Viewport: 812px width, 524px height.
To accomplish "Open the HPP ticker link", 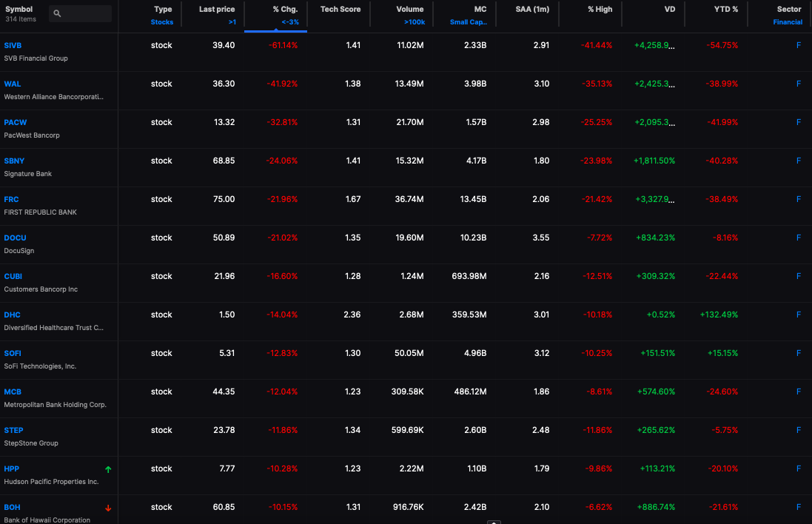I will [11, 469].
